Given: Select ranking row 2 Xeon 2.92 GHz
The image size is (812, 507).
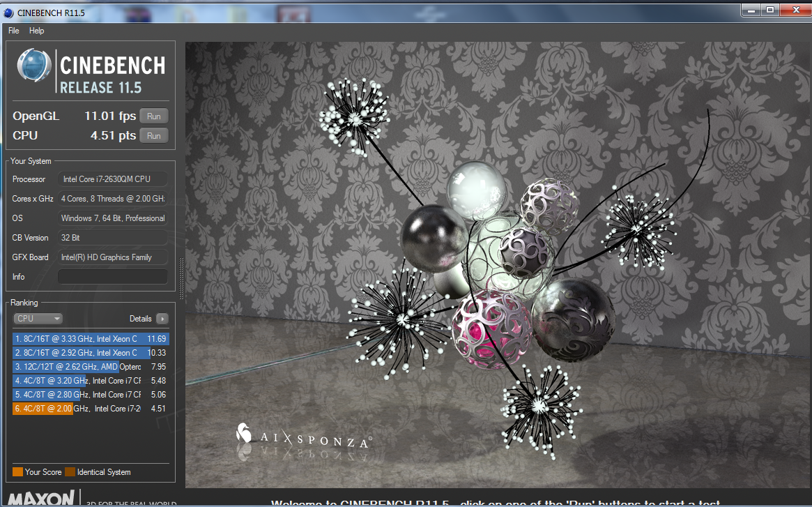Looking at the screenshot, I should coord(91,352).
